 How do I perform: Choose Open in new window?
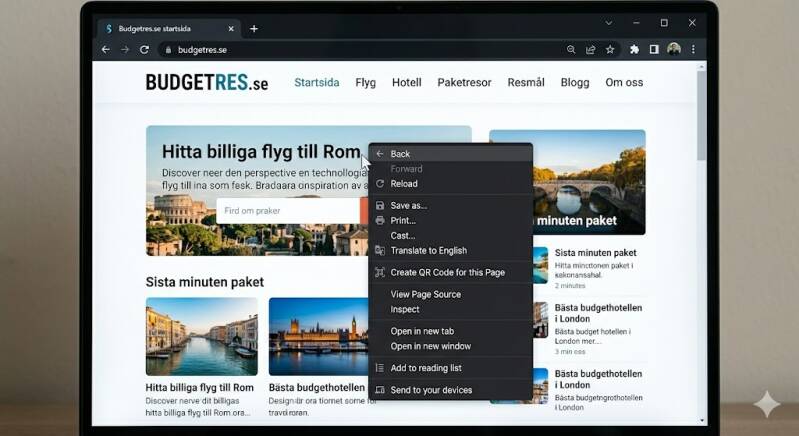point(450,346)
